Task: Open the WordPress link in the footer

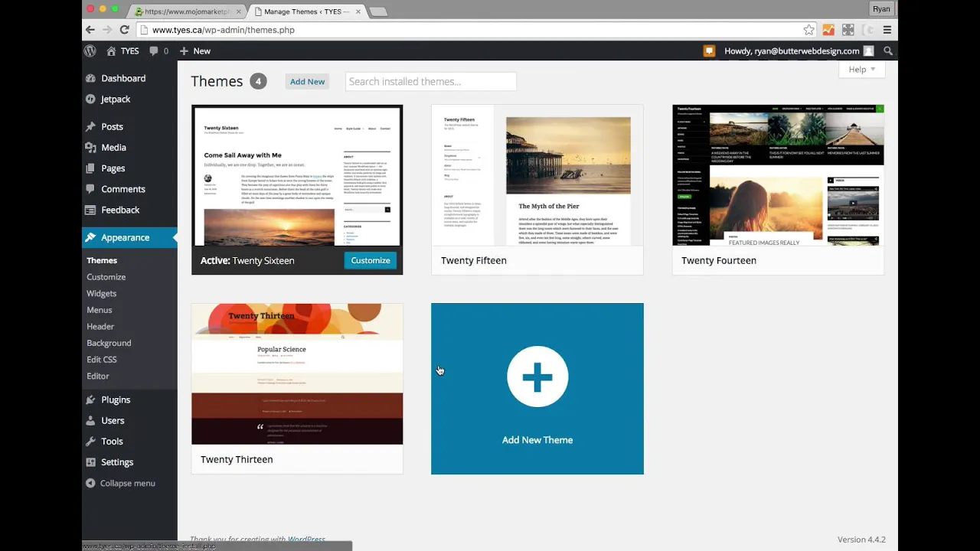Action: (306, 540)
